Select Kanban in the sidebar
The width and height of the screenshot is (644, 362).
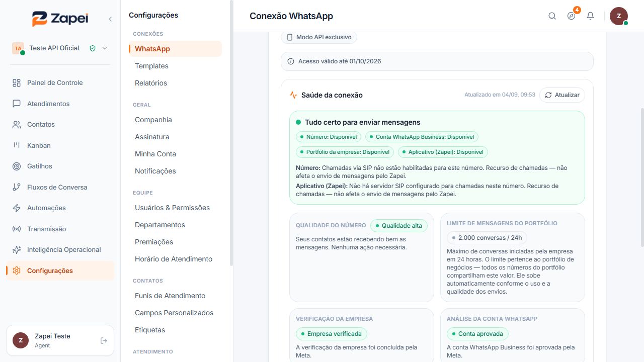click(x=60, y=145)
